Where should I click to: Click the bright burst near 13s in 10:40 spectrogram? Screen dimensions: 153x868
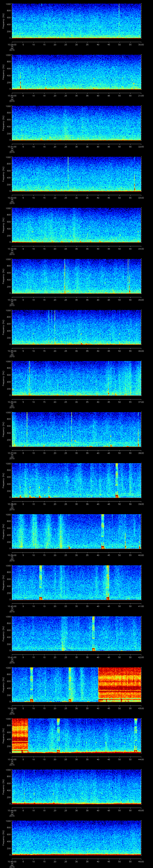pos(41,582)
